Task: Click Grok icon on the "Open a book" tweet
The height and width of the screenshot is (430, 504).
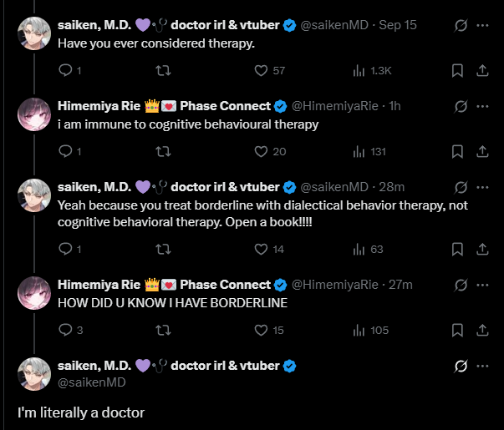Action: click(459, 185)
